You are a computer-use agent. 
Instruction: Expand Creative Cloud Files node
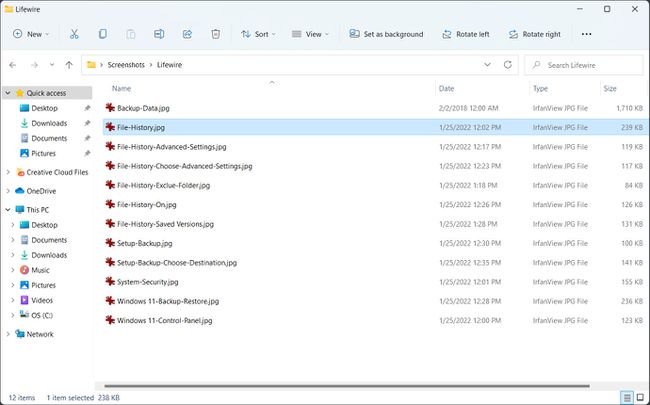8,172
